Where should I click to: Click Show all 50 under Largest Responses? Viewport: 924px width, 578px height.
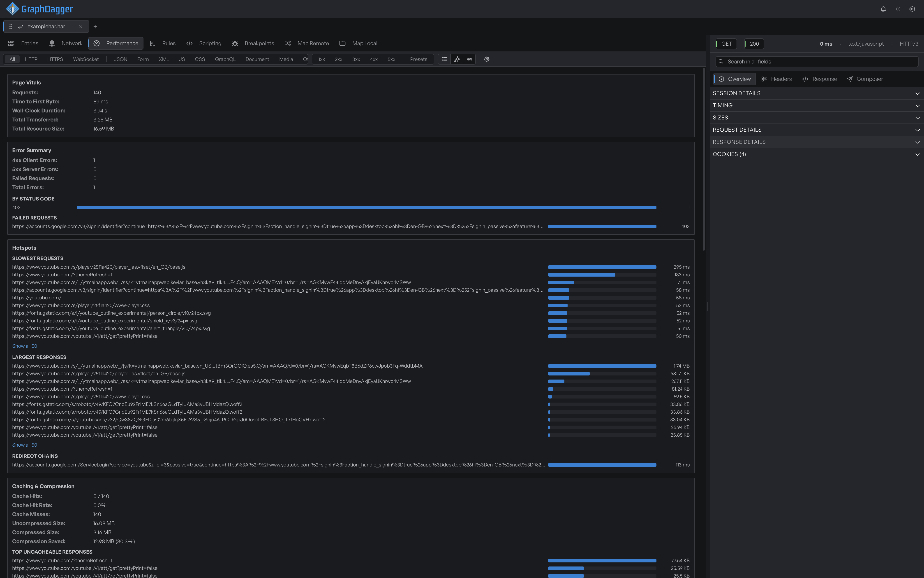click(x=24, y=445)
